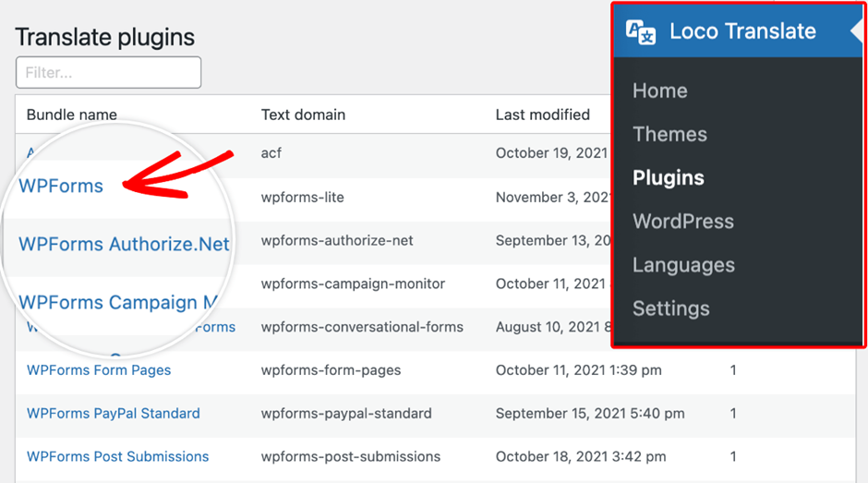
Task: Focus the Filter text field
Action: click(108, 73)
